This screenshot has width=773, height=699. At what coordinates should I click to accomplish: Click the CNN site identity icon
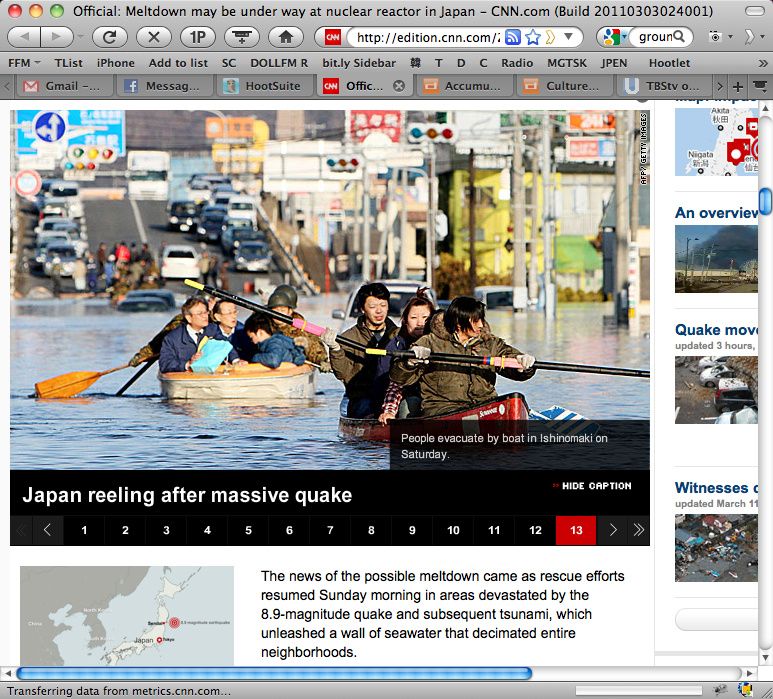tap(333, 37)
